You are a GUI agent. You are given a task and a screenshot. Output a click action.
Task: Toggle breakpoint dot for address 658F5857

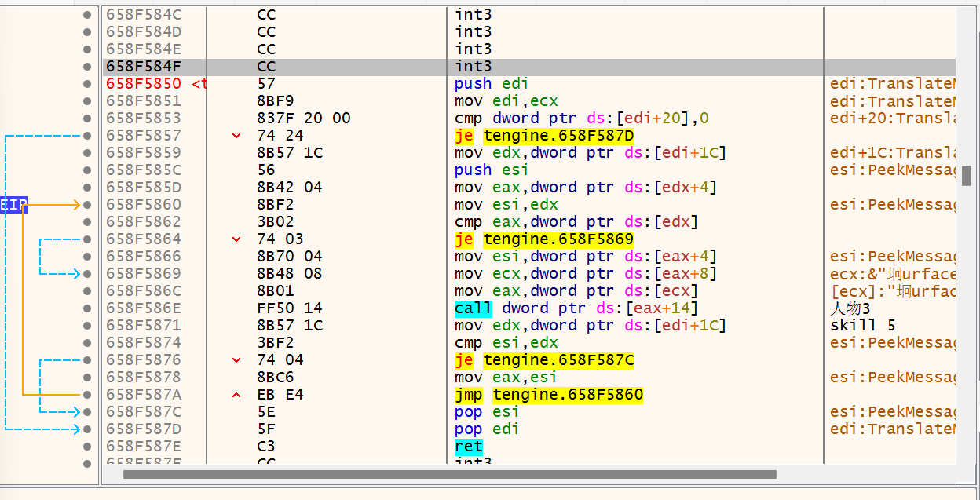pyautogui.click(x=86, y=136)
